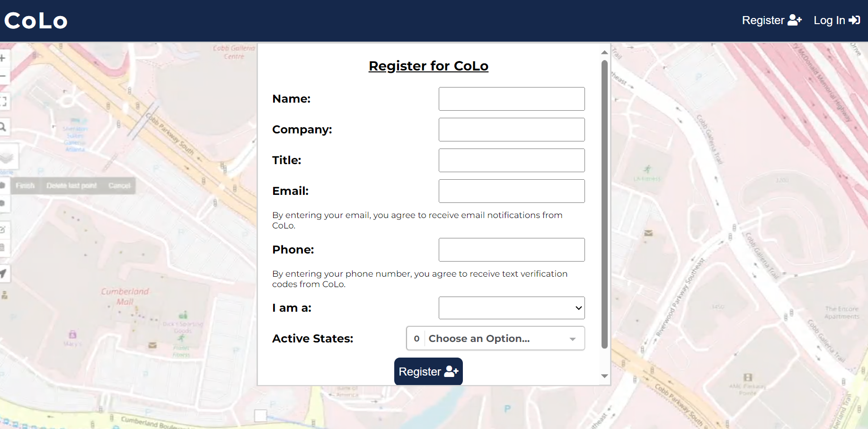Click the map zoom in plus icon
This screenshot has height=429, width=868.
(x=3, y=58)
